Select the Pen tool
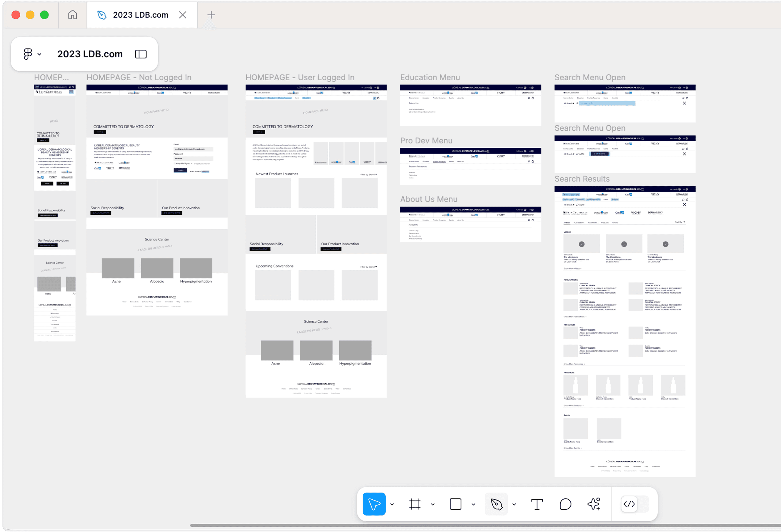Screen dimensions: 781x532 coord(496,504)
